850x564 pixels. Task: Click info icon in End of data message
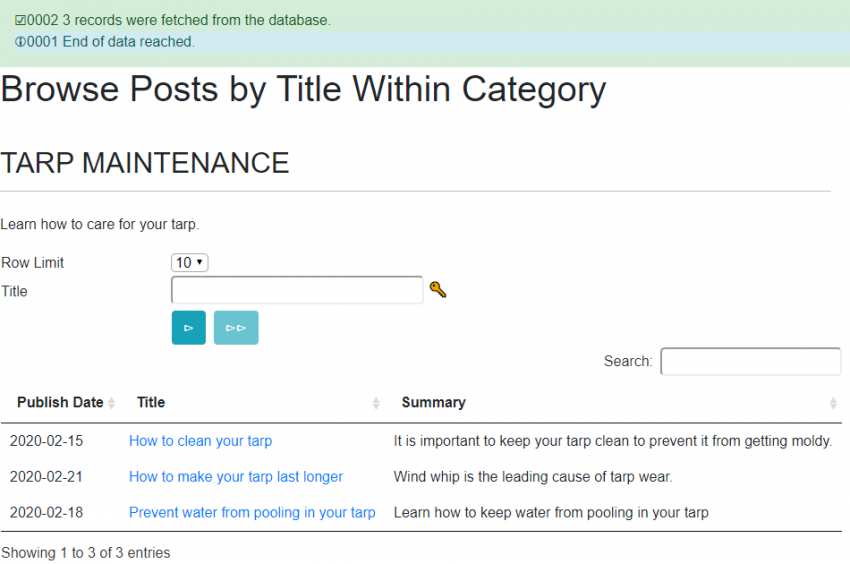coord(20,42)
